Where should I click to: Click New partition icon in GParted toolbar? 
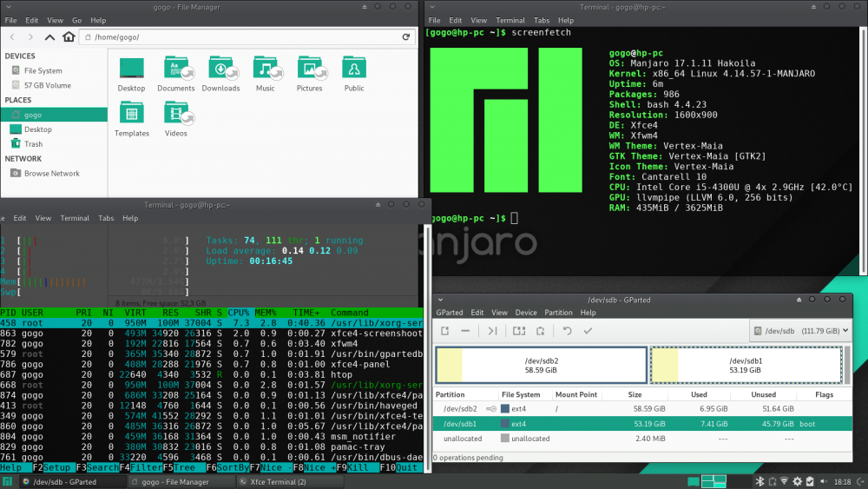(444, 331)
